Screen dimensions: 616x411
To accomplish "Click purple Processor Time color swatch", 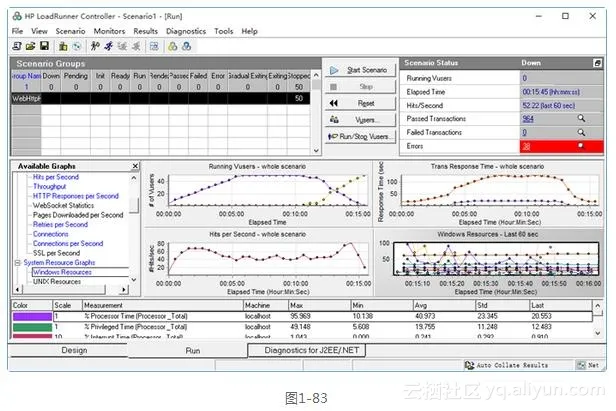I will tap(32, 316).
